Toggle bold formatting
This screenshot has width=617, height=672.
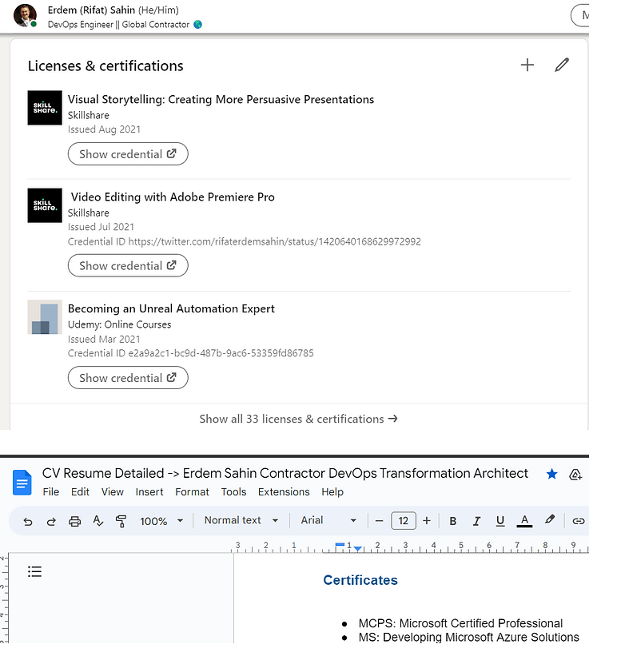point(453,521)
